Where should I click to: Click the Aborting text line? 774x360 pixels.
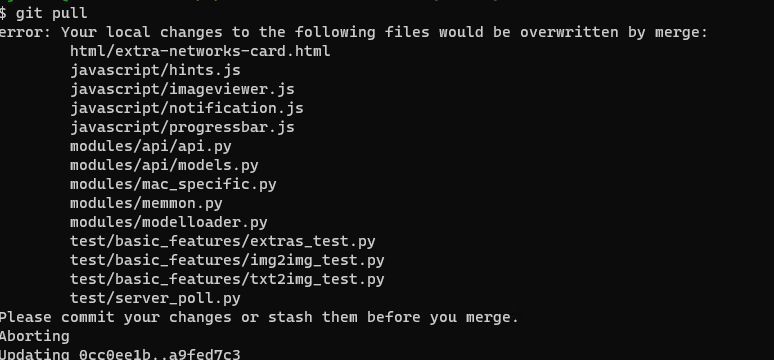point(35,336)
